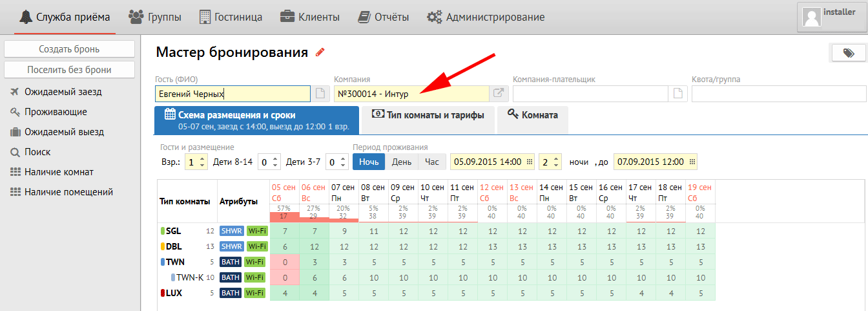Click the 57% occupancy bar for 05 сен
The height and width of the screenshot is (311, 868).
point(284,213)
